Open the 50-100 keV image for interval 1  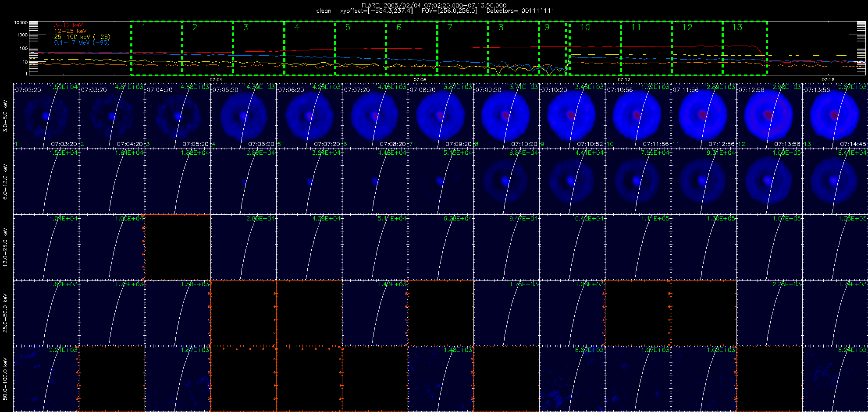click(x=46, y=379)
